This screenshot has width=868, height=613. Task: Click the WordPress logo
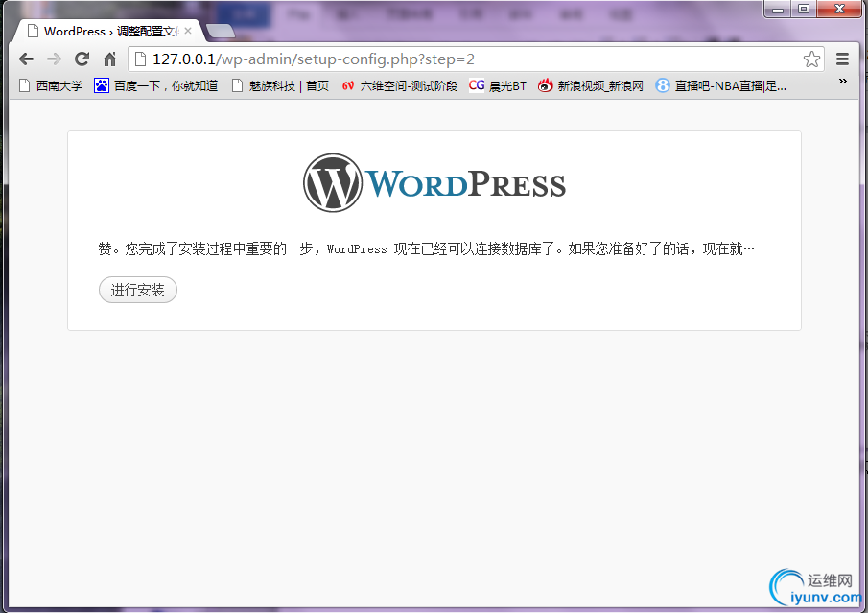(434, 183)
